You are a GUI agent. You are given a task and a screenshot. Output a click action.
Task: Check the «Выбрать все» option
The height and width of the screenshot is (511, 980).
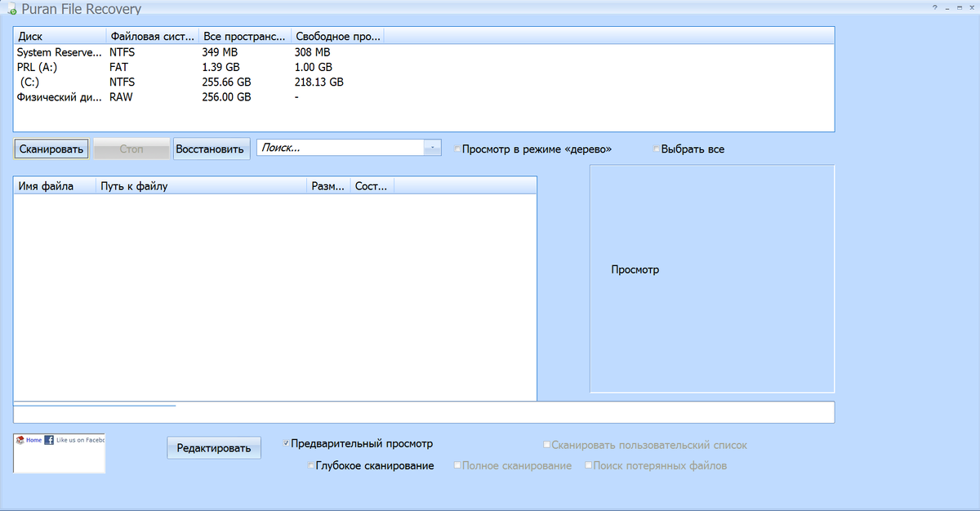click(x=656, y=149)
